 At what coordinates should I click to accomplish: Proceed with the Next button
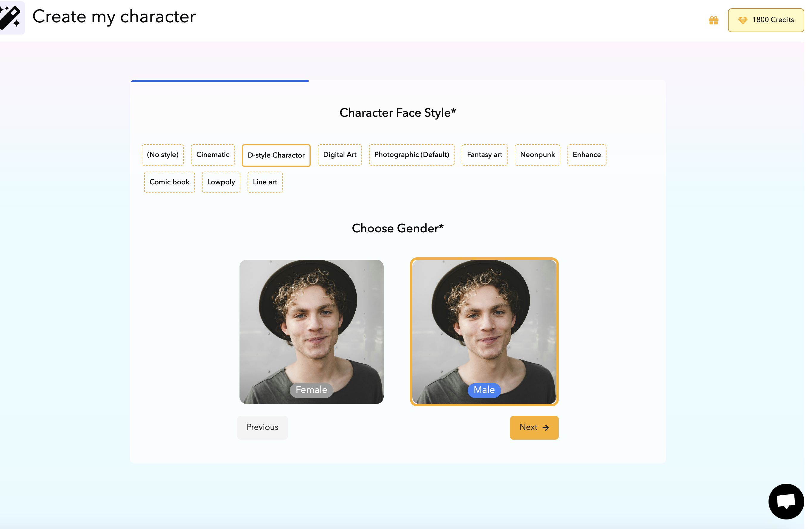point(534,427)
